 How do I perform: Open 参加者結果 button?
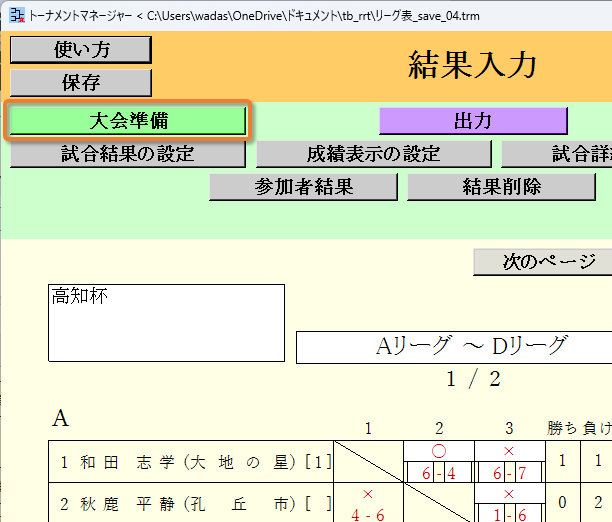[304, 187]
